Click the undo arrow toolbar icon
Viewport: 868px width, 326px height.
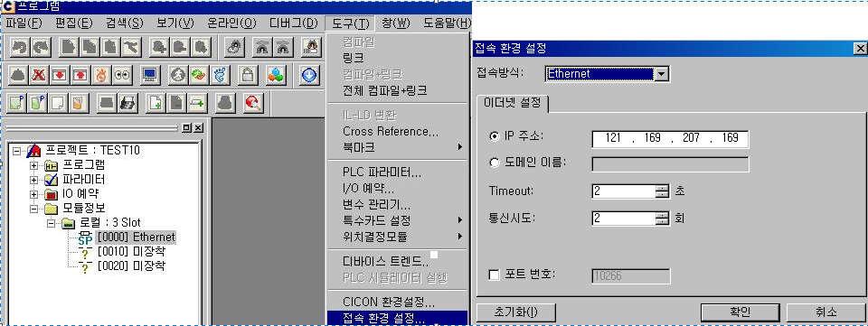pos(19,47)
